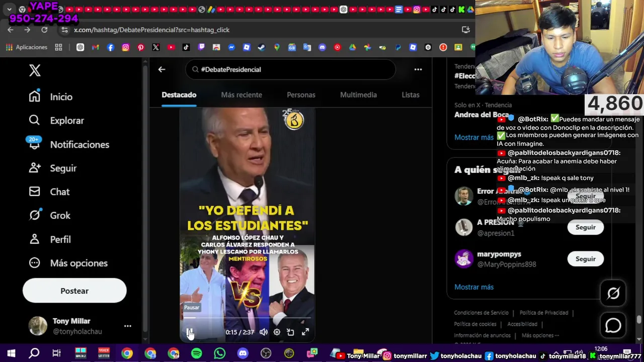Open video settings gear
The width and height of the screenshot is (644, 362).
(x=277, y=332)
